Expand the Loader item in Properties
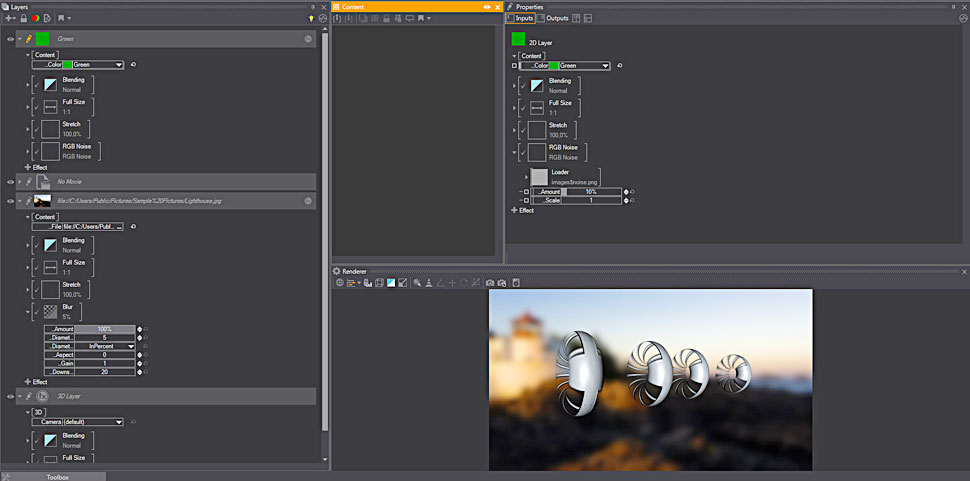 click(526, 176)
